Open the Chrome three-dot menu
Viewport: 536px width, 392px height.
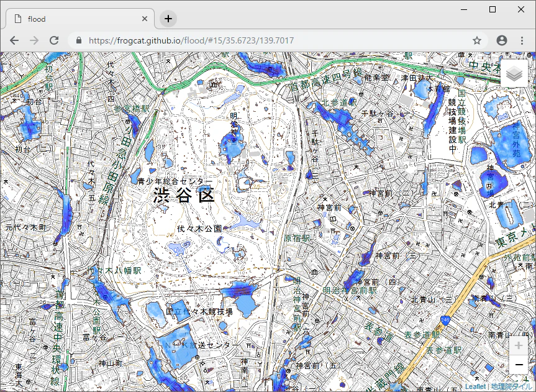[x=522, y=40]
